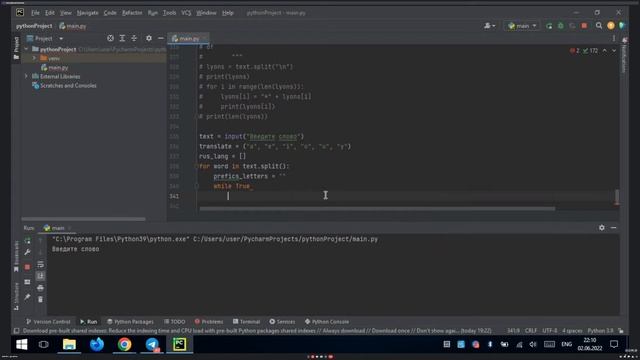Toggle Structure sidebar stripe button
The height and width of the screenshot is (360, 640).
[x=16, y=296]
